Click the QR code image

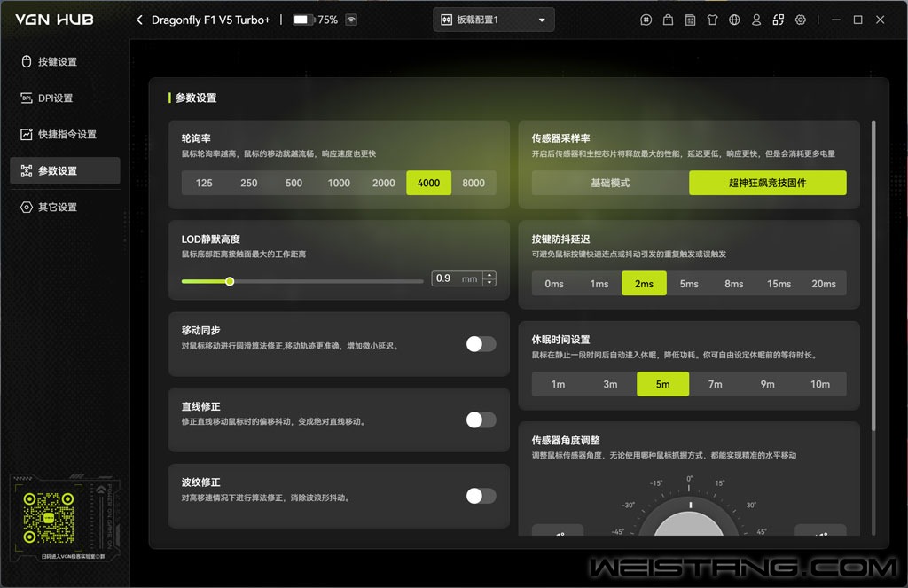point(49,517)
